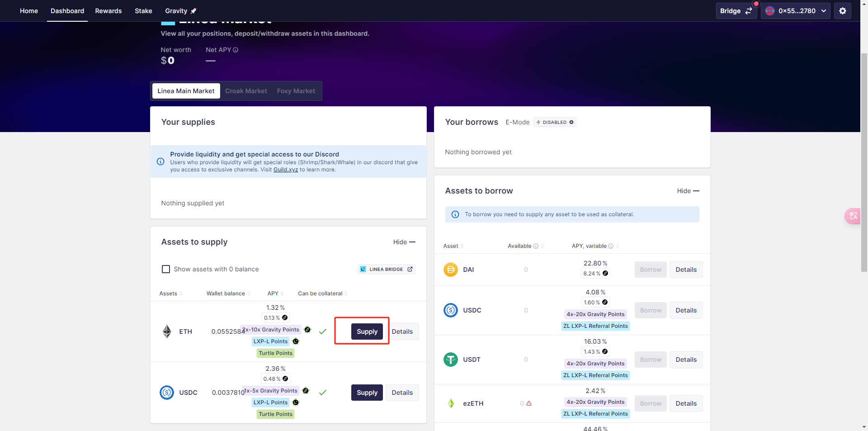Screen dimensions: 868x431
Task: Click scrollbar down arrow
Action: (864, 426)
